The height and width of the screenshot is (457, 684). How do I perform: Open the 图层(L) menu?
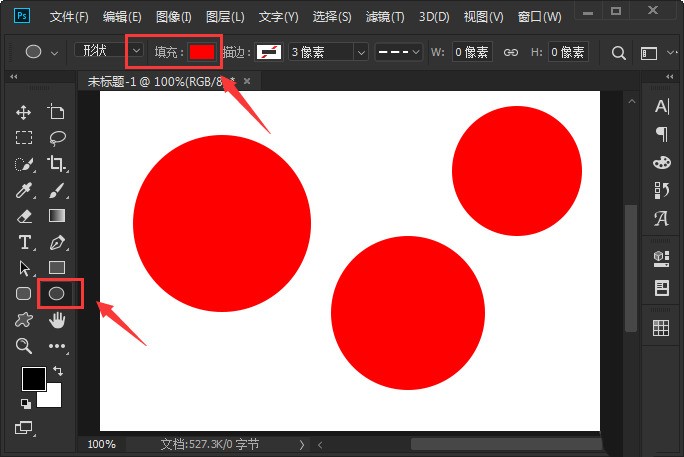tap(225, 17)
